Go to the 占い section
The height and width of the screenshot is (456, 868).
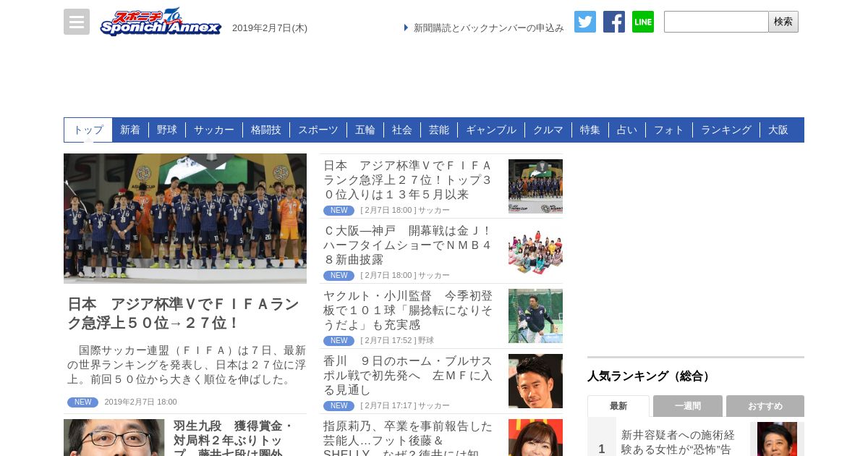[627, 130]
